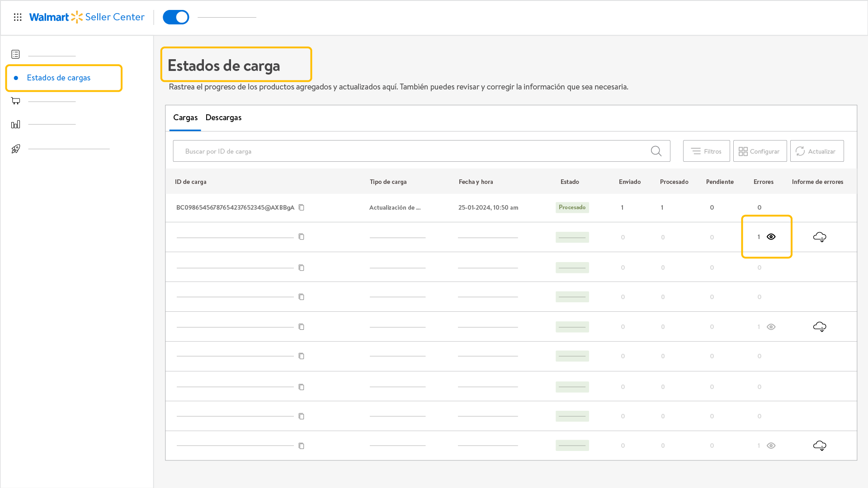Click the rocket icon in sidebar
The height and width of the screenshot is (488, 868).
pos(16,149)
